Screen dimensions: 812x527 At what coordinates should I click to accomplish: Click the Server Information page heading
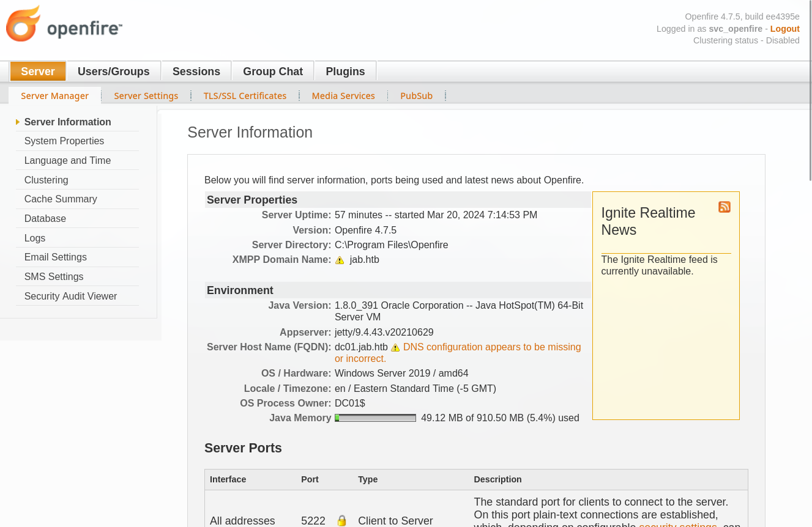250,133
